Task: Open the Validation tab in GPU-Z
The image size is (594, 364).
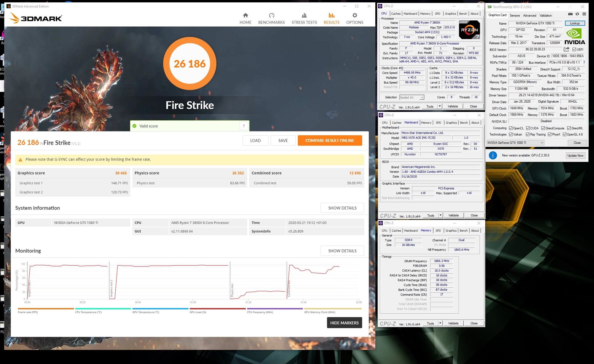Action: click(x=545, y=16)
